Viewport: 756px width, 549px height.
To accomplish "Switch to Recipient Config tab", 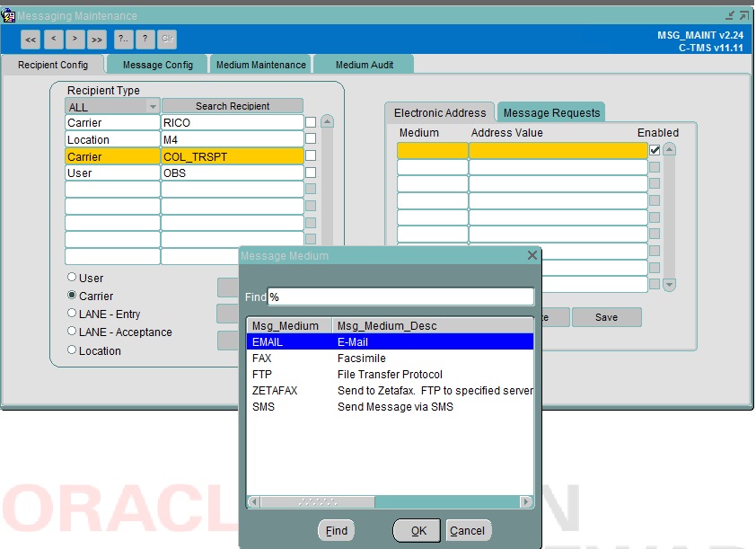I will pyautogui.click(x=53, y=65).
